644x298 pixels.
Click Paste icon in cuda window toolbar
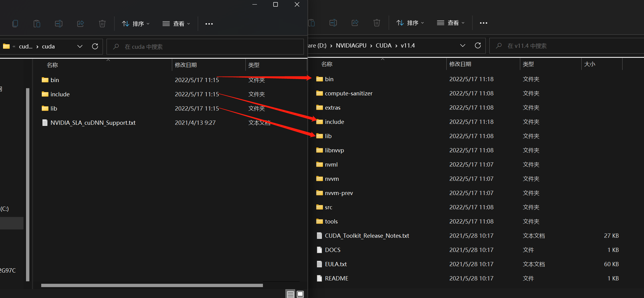37,24
